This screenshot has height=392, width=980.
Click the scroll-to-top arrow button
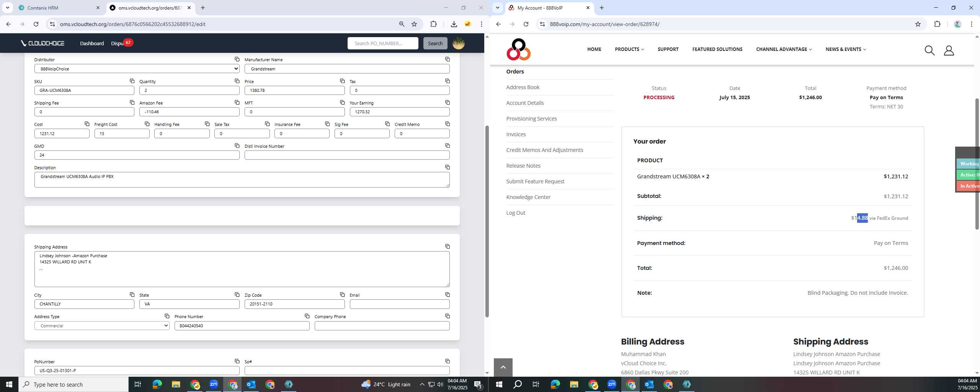[503, 367]
